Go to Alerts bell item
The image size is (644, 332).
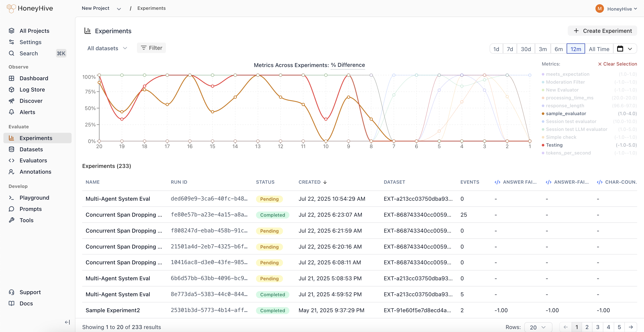coord(27,112)
